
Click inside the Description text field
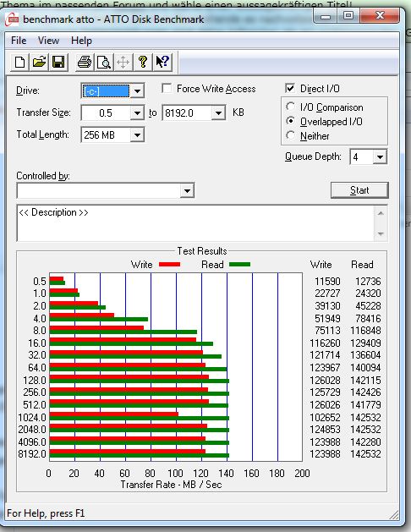click(x=195, y=223)
